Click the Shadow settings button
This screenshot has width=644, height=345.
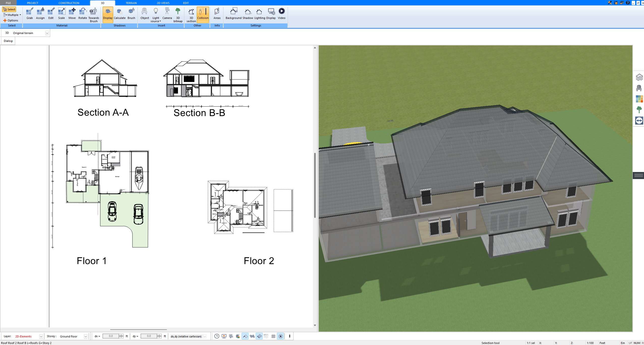pyautogui.click(x=247, y=14)
